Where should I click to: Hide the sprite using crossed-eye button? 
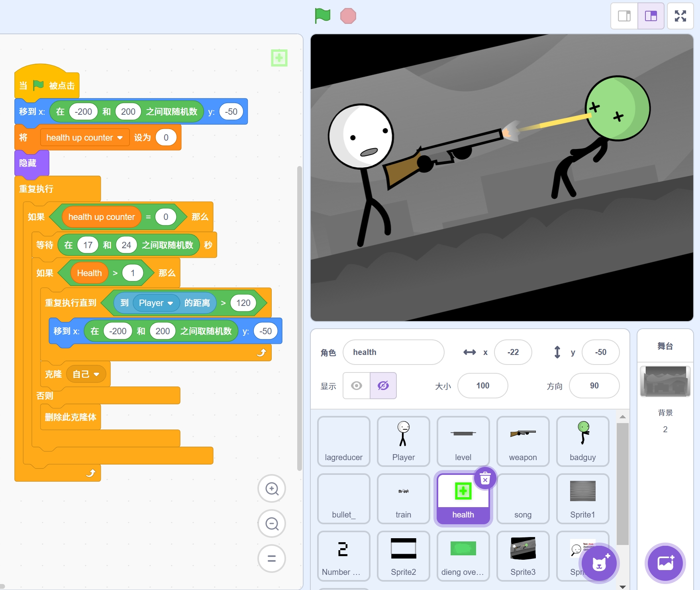[383, 386]
